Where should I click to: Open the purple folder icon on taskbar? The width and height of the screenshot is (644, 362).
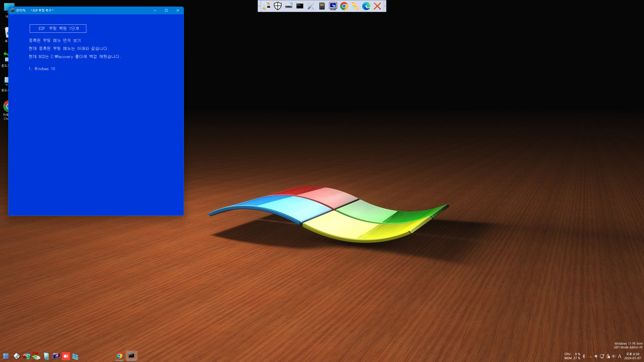(56, 356)
